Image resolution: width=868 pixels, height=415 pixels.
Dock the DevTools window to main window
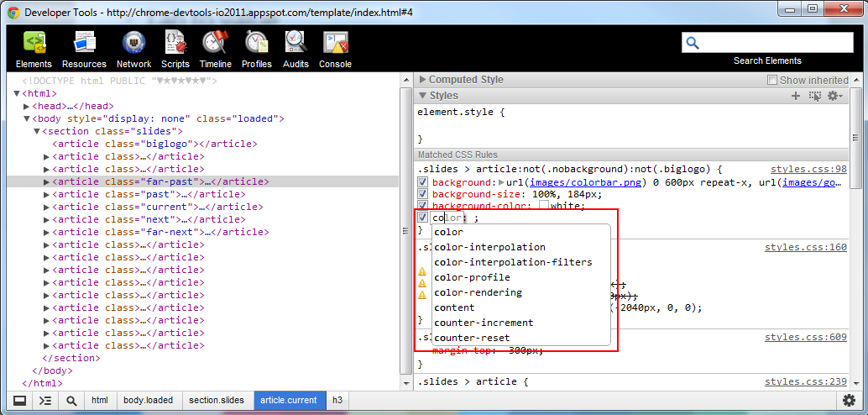20,400
